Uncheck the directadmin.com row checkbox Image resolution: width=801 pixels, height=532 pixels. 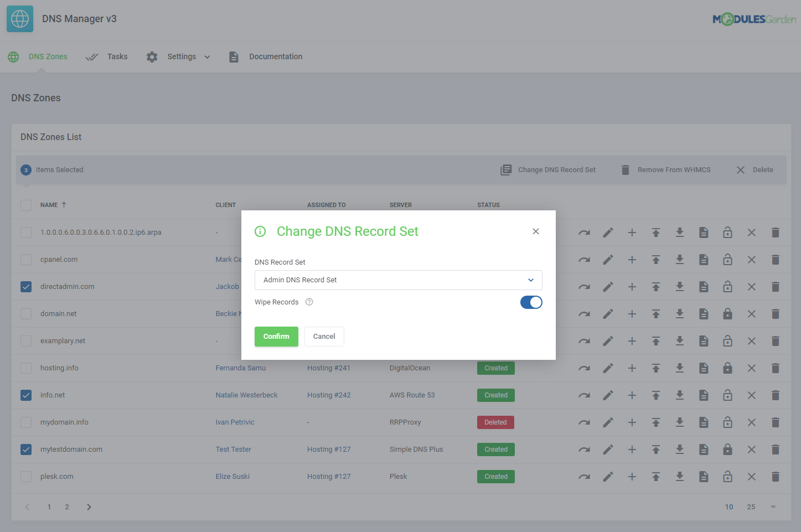pyautogui.click(x=26, y=287)
